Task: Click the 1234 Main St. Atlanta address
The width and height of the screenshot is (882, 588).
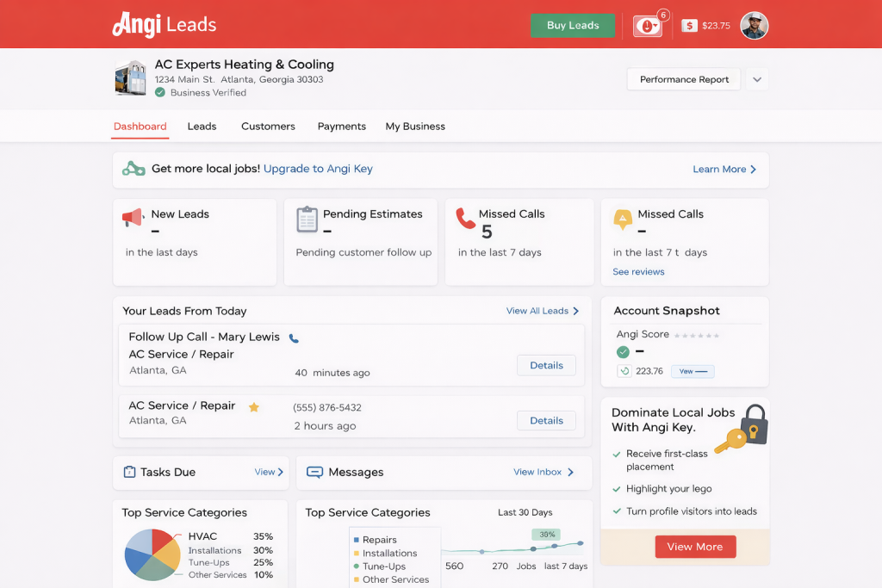Action: [x=239, y=79]
